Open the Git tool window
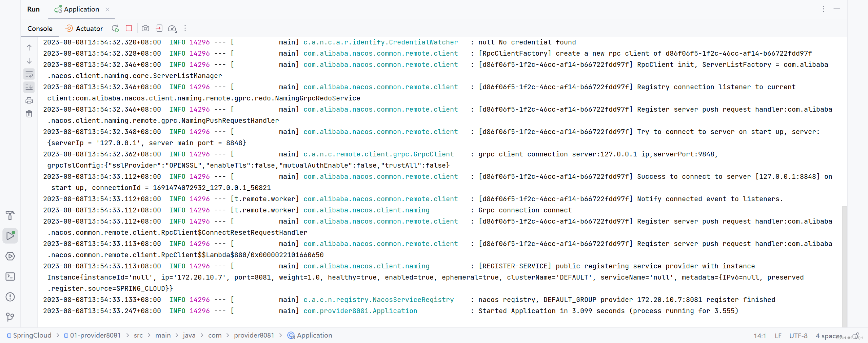Image resolution: width=868 pixels, height=343 pixels. 10,317
